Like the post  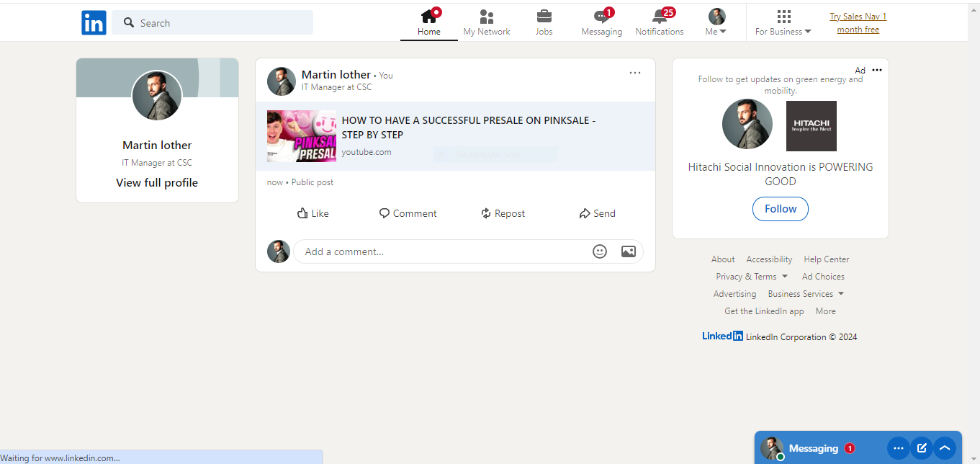313,213
